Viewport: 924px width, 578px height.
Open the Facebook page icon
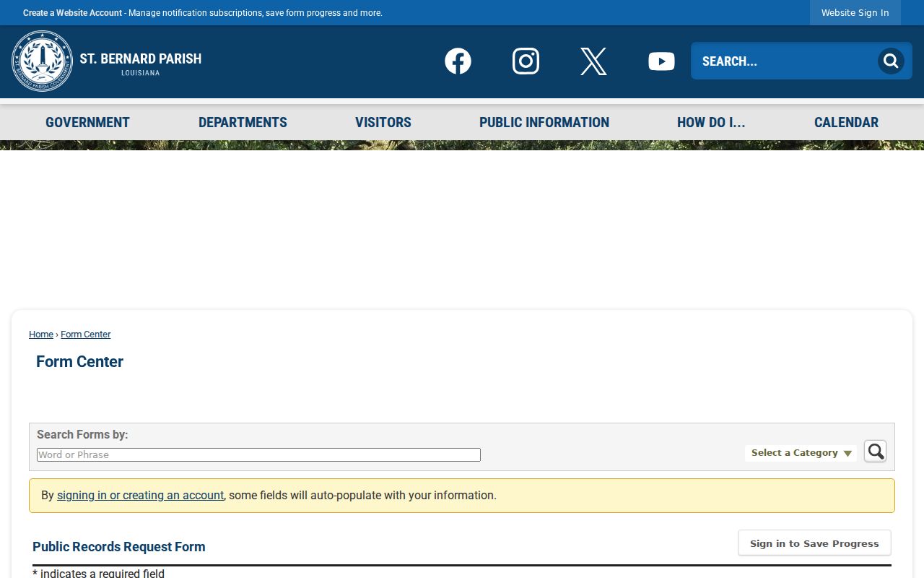458,61
